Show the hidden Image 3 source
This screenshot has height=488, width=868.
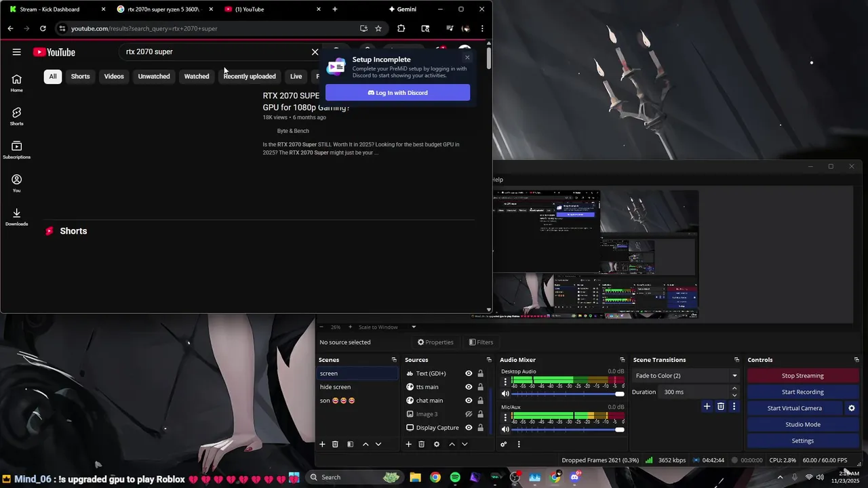coord(469,414)
